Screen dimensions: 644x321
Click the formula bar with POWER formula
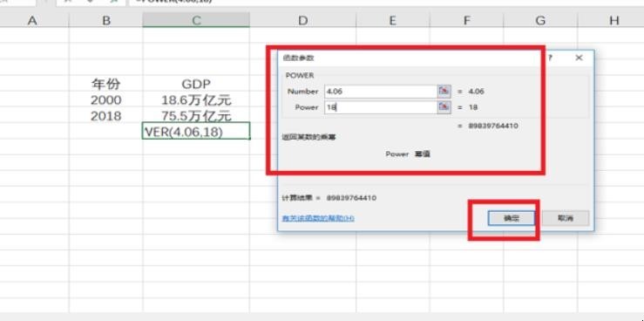pos(386,2)
